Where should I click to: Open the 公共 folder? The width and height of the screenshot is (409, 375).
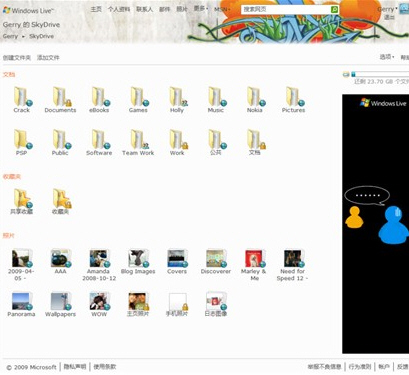pyautogui.click(x=216, y=142)
